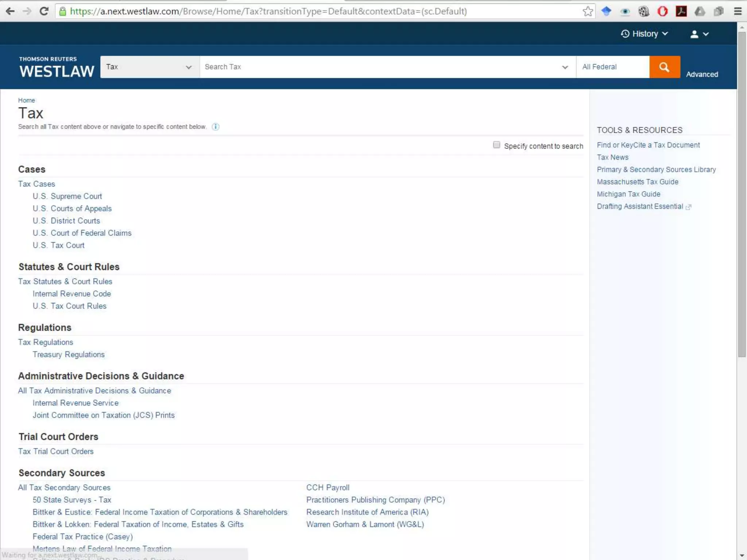The height and width of the screenshot is (560, 747).
Task: Open the History dropdown menu
Action: pyautogui.click(x=645, y=34)
